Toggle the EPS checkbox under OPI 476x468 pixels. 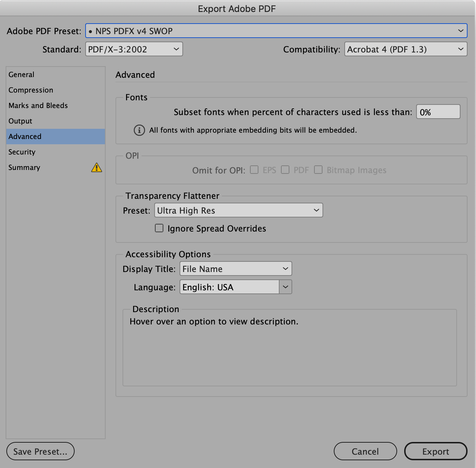(x=254, y=170)
